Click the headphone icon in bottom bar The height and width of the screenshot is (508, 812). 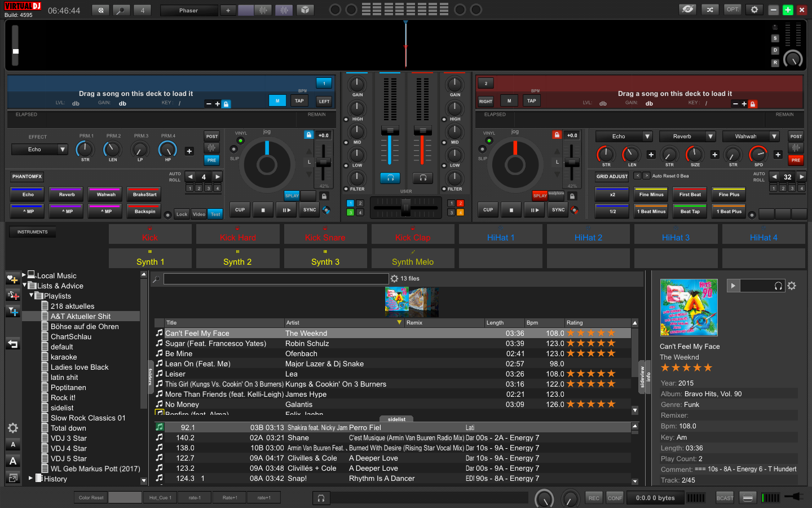[321, 498]
